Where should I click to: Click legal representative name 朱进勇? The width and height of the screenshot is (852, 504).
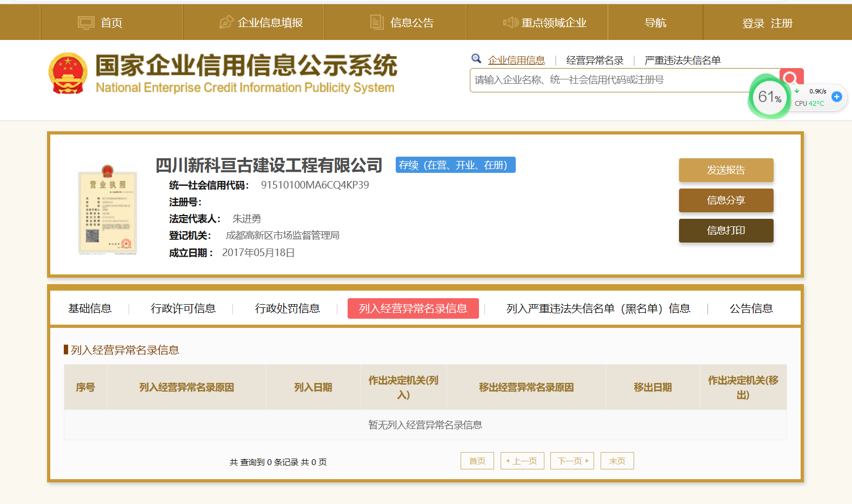247,219
